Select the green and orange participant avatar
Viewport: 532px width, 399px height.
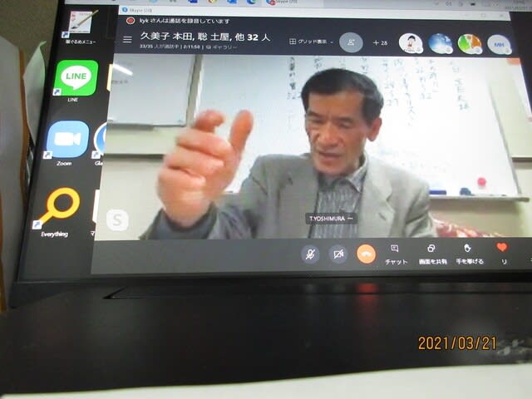click(470, 44)
